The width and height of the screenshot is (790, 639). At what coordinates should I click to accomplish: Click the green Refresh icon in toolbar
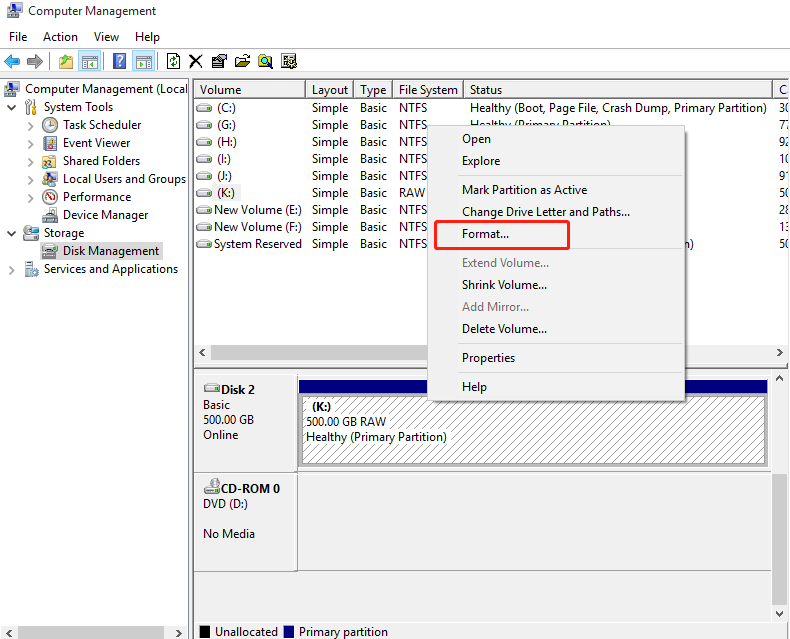[174, 62]
